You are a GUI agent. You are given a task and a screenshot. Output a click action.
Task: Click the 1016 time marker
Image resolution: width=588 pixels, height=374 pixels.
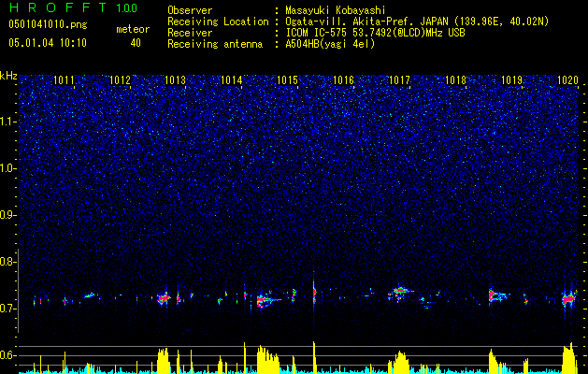343,79
